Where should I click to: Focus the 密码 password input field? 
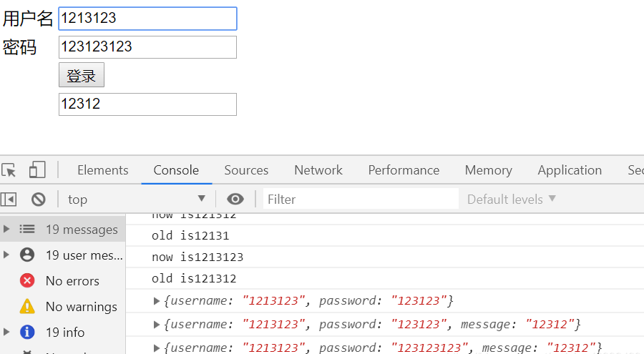click(x=147, y=47)
